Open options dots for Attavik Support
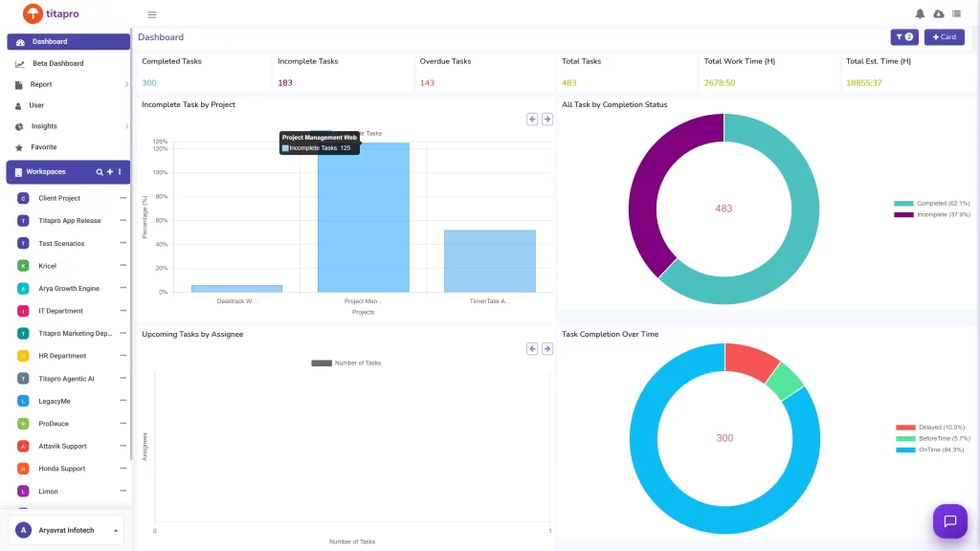The height and width of the screenshot is (551, 980). point(123,446)
